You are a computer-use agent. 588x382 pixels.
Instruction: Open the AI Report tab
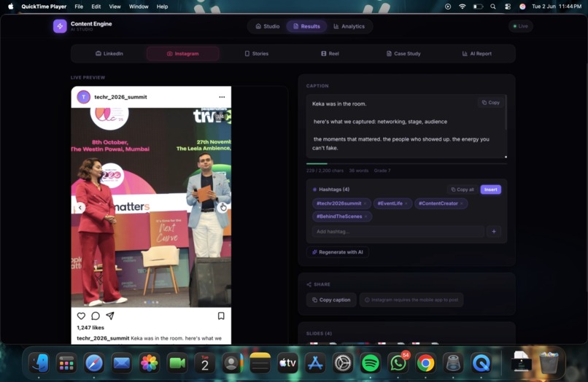pos(477,54)
